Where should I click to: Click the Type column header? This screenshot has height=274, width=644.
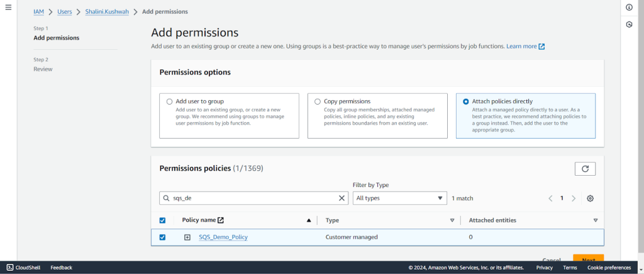click(x=332, y=220)
